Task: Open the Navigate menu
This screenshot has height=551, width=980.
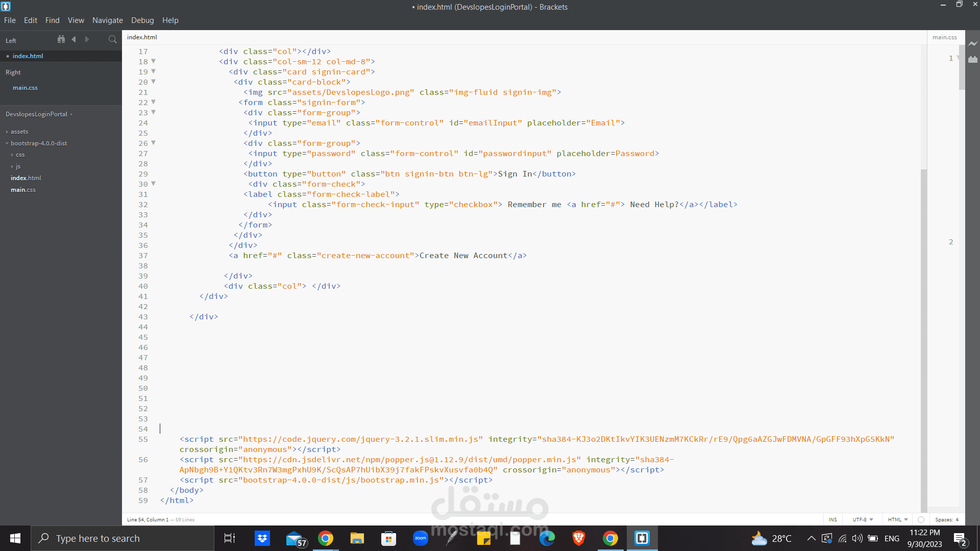Action: (x=108, y=20)
